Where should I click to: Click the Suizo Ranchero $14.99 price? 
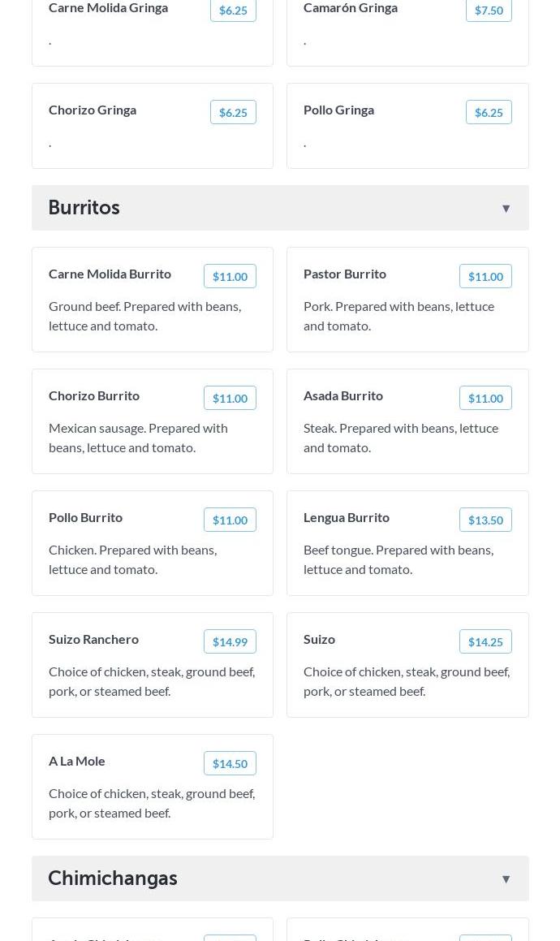[230, 641]
